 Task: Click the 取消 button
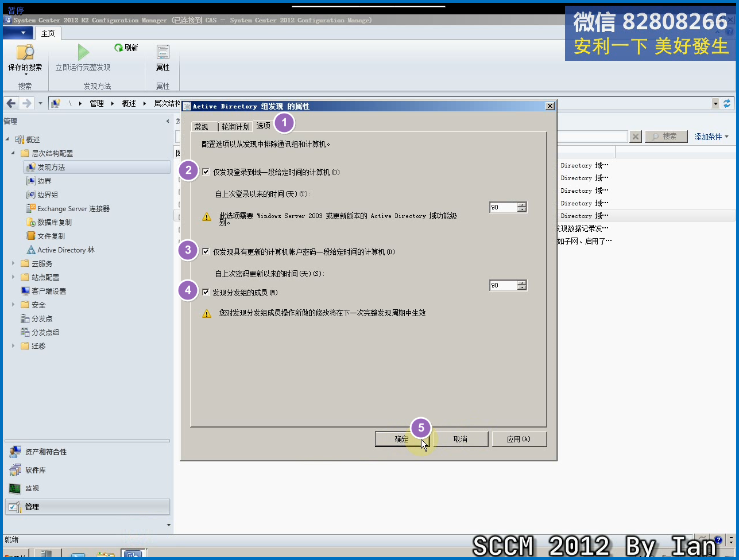point(460,439)
